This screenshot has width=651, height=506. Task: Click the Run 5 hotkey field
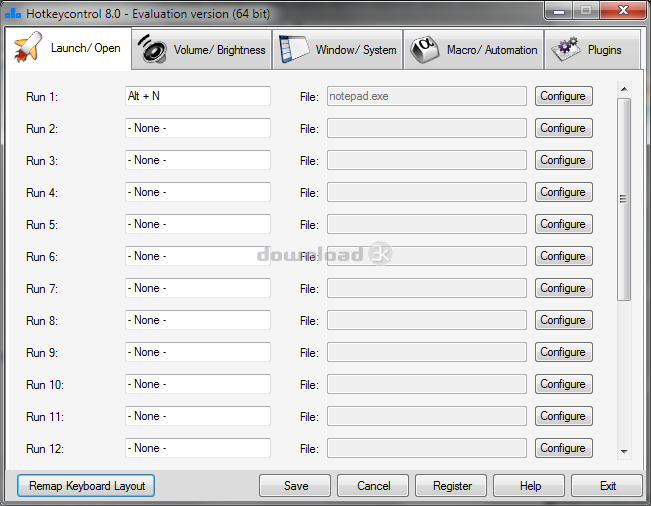pos(198,224)
